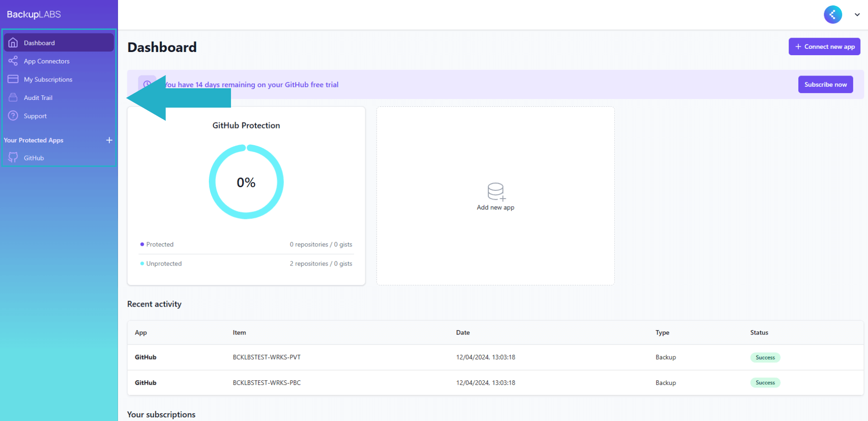Click the App Connectors share icon
Image resolution: width=868 pixels, height=421 pixels.
click(x=13, y=61)
